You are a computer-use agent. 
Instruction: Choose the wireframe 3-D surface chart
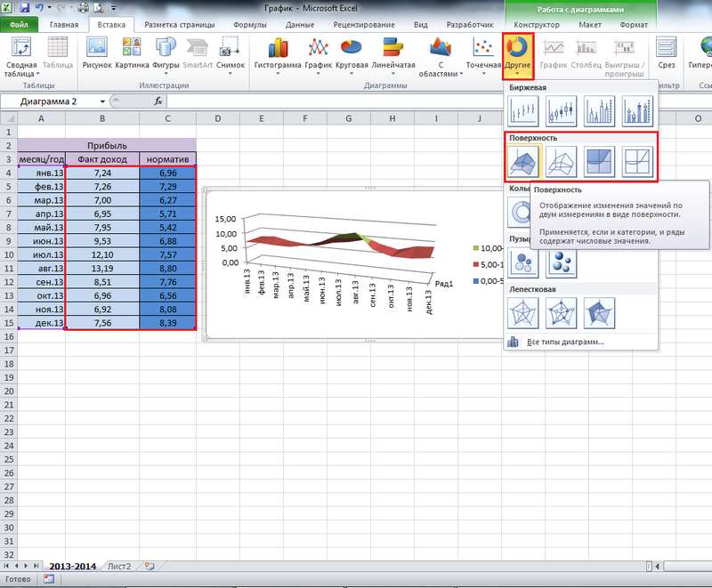(562, 162)
